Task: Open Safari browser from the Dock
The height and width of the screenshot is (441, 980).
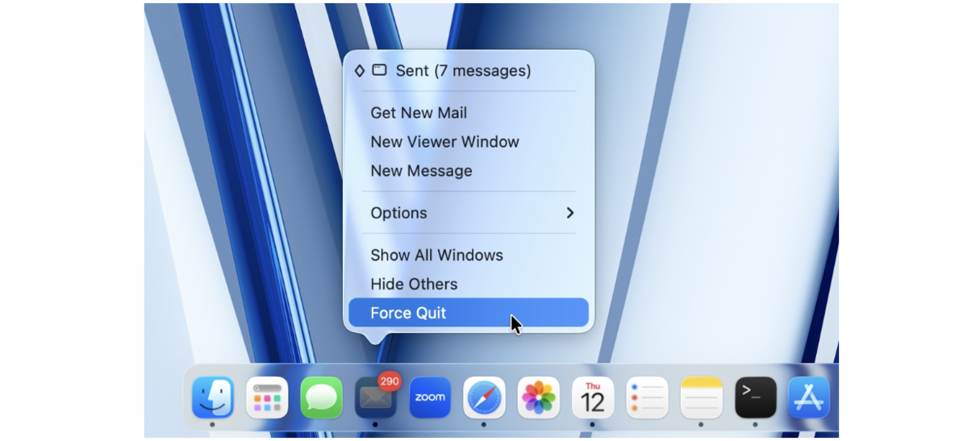Action: tap(484, 397)
